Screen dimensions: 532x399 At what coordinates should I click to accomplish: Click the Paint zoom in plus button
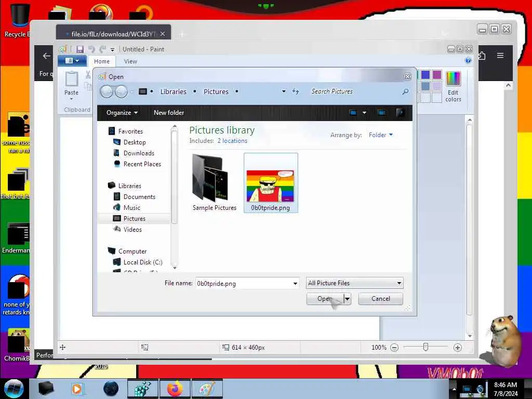coord(457,348)
